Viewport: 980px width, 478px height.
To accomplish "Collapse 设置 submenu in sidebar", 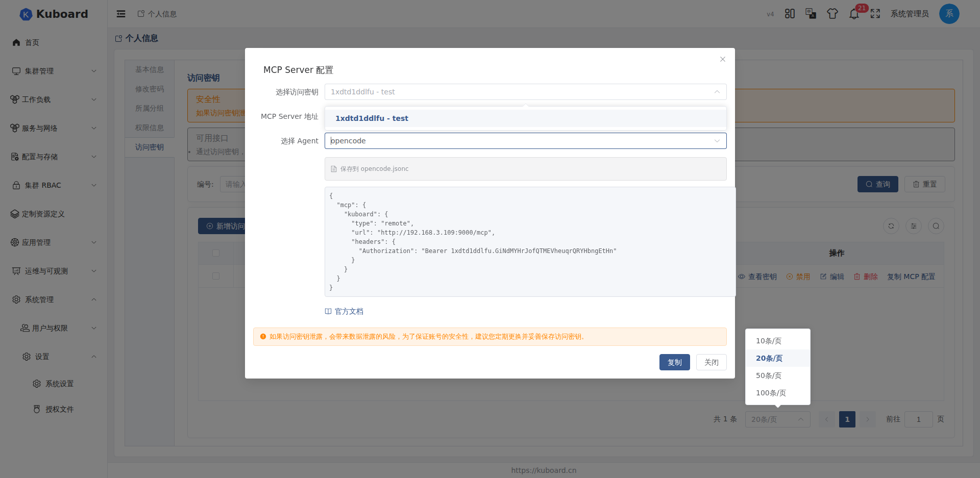I will coord(54,357).
